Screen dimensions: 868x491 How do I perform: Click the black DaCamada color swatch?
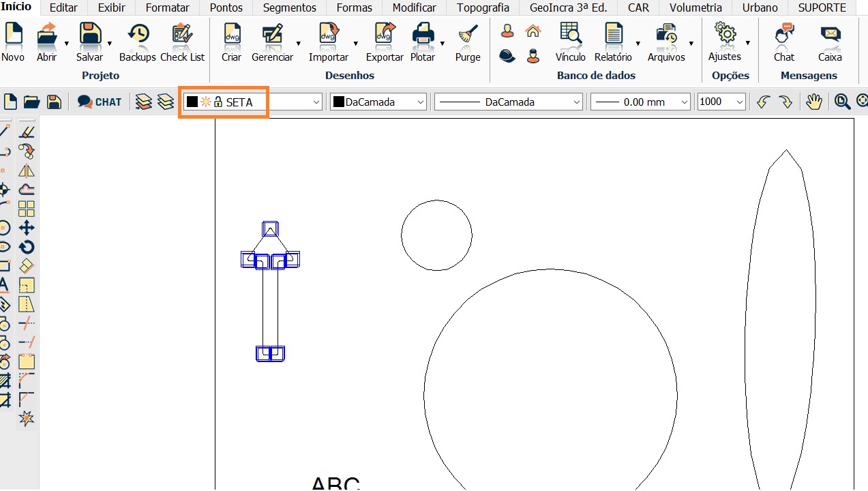click(x=338, y=102)
